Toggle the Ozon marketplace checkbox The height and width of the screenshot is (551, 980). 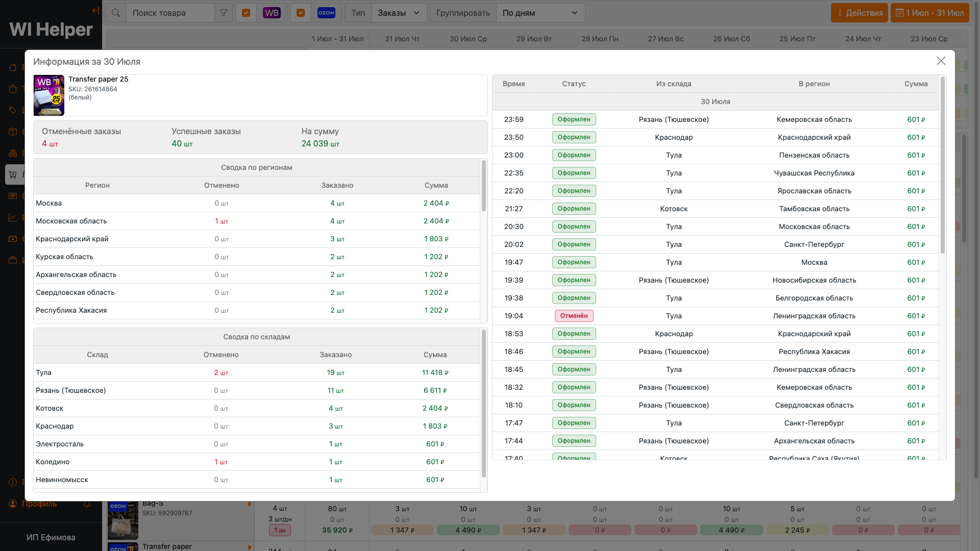(301, 13)
